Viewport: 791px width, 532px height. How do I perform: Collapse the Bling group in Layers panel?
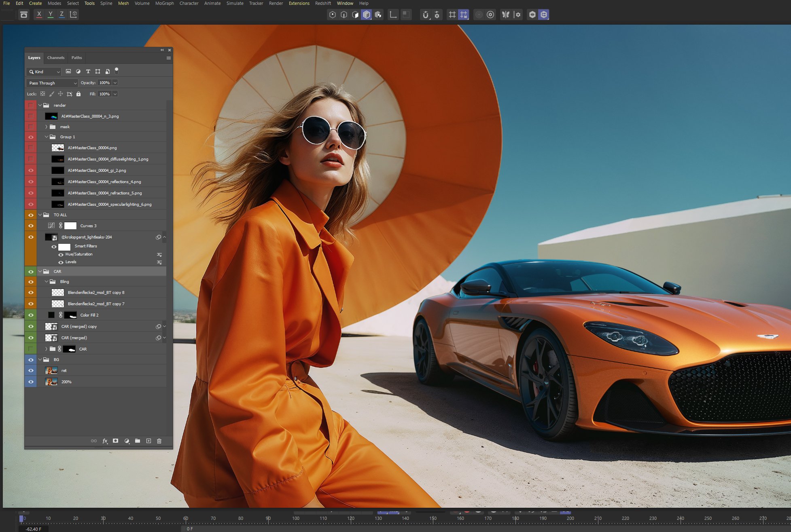click(46, 281)
